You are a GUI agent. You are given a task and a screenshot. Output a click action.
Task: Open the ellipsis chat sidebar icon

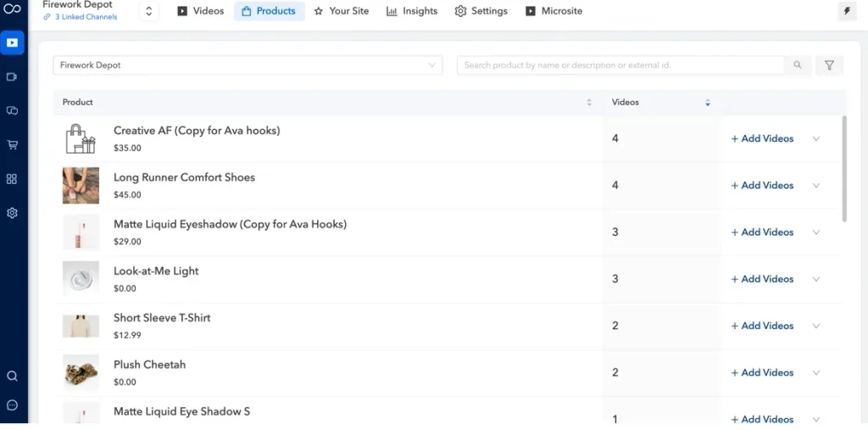click(12, 405)
